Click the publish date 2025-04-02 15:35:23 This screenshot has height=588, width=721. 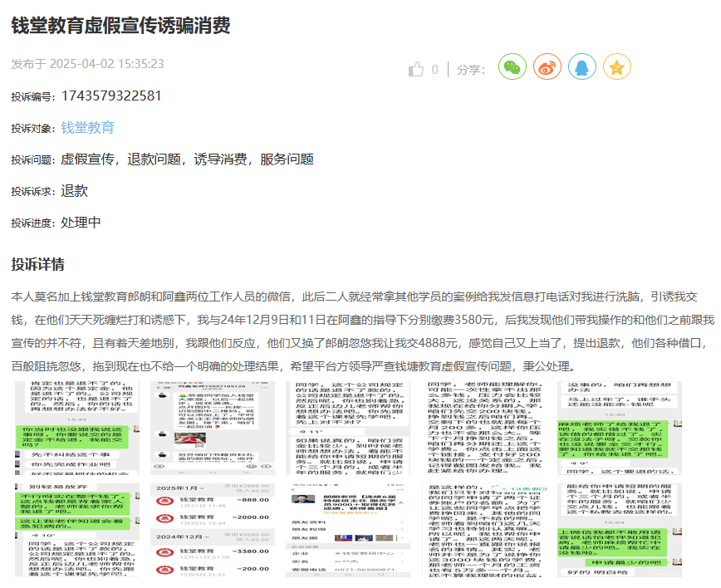(x=106, y=63)
